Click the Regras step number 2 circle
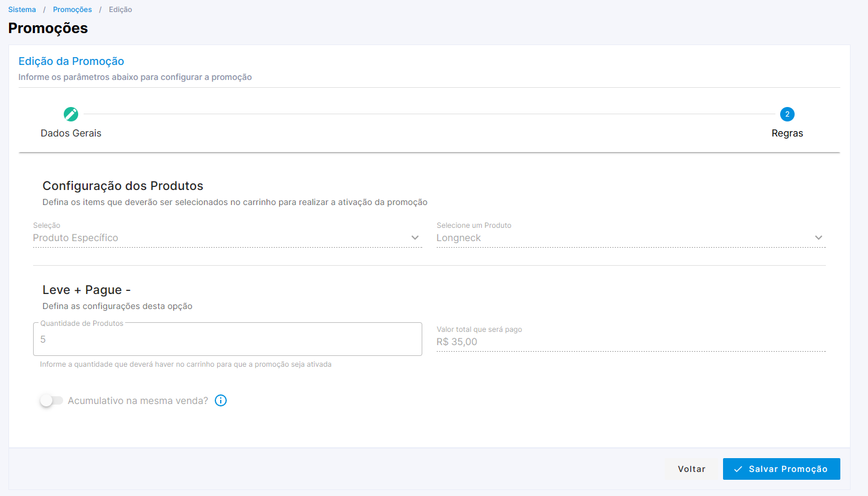The width and height of the screenshot is (868, 496). pos(787,114)
